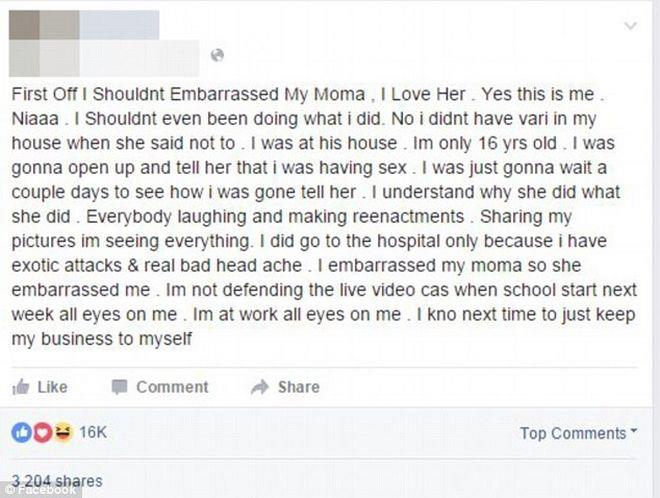
Task: Click the red heart Love reaction icon
Action: (43, 432)
